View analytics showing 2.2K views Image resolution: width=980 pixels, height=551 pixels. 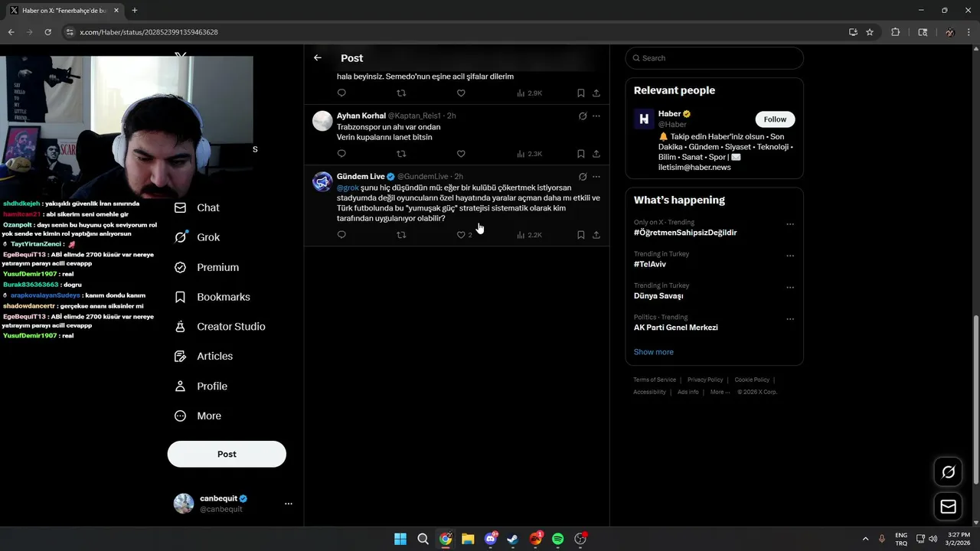(x=530, y=235)
